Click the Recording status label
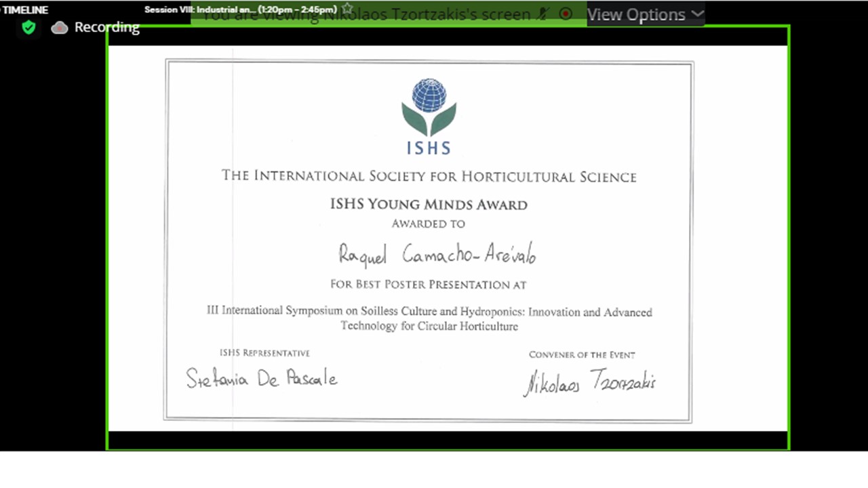The image size is (868, 488). pos(106,27)
